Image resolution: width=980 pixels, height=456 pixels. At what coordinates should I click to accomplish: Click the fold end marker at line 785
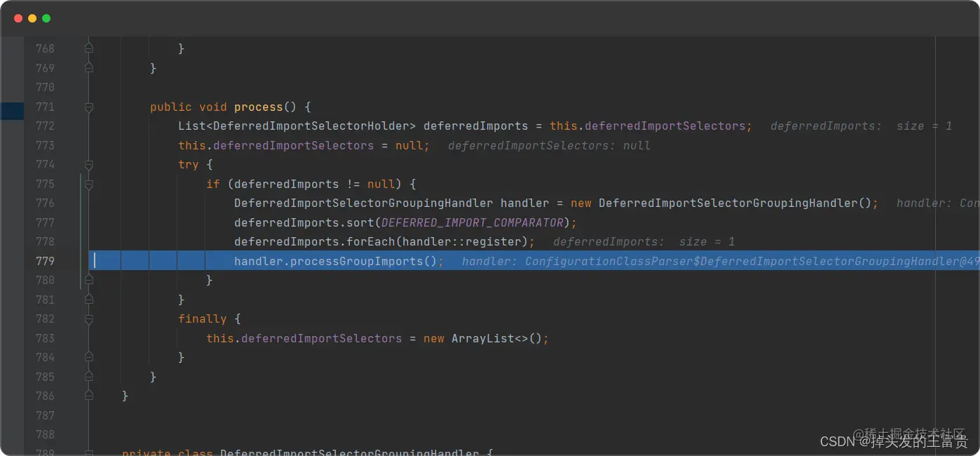88,377
